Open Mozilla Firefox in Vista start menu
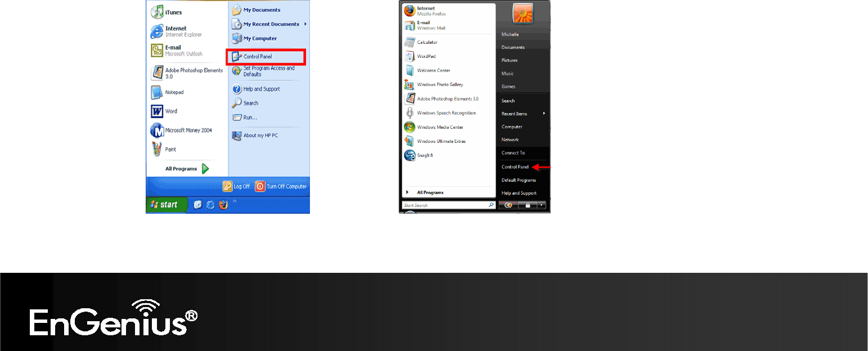This screenshot has width=868, height=351. [x=426, y=11]
